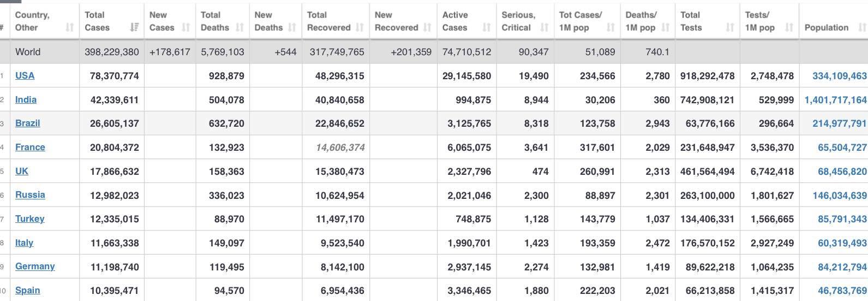Click Total Recovered sort arrow icon
868x301 pixels.
coord(360,27)
